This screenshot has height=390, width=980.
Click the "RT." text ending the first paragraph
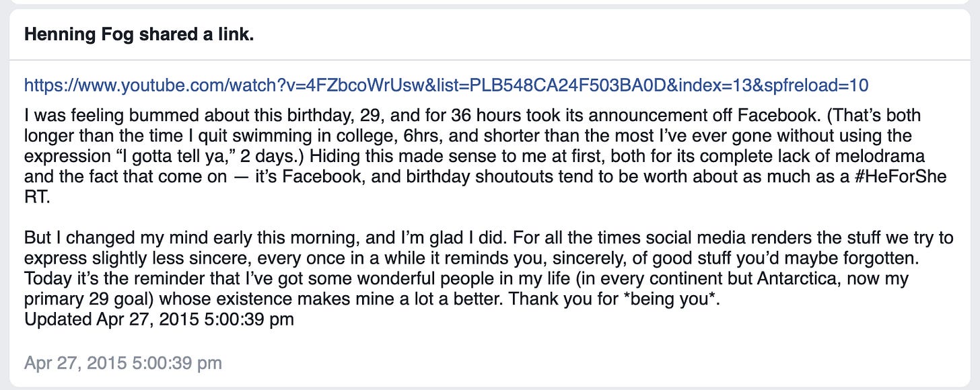pyautogui.click(x=35, y=198)
